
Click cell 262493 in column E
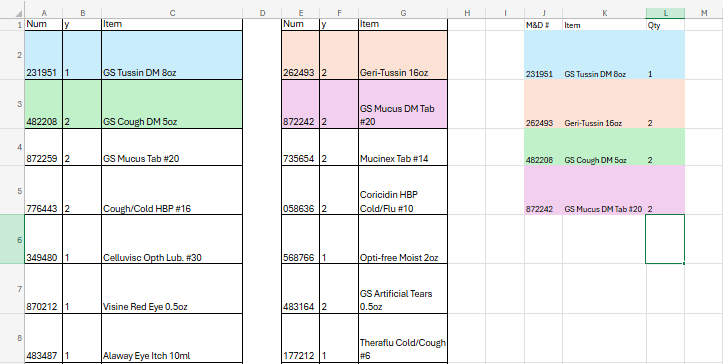(301, 55)
